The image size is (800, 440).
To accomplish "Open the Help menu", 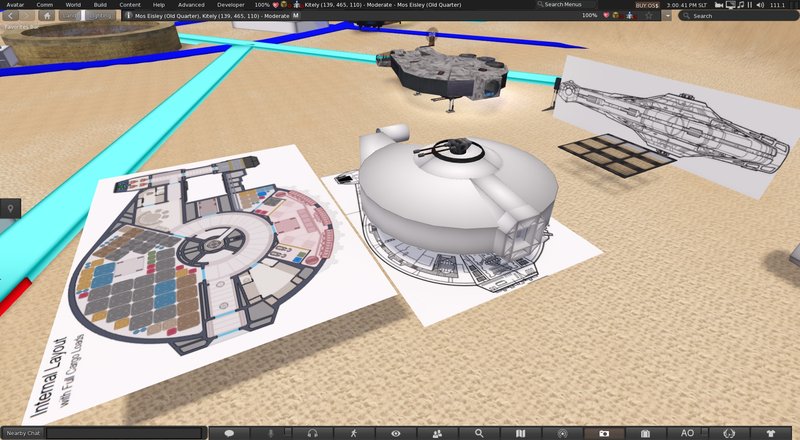I will click(x=159, y=5).
